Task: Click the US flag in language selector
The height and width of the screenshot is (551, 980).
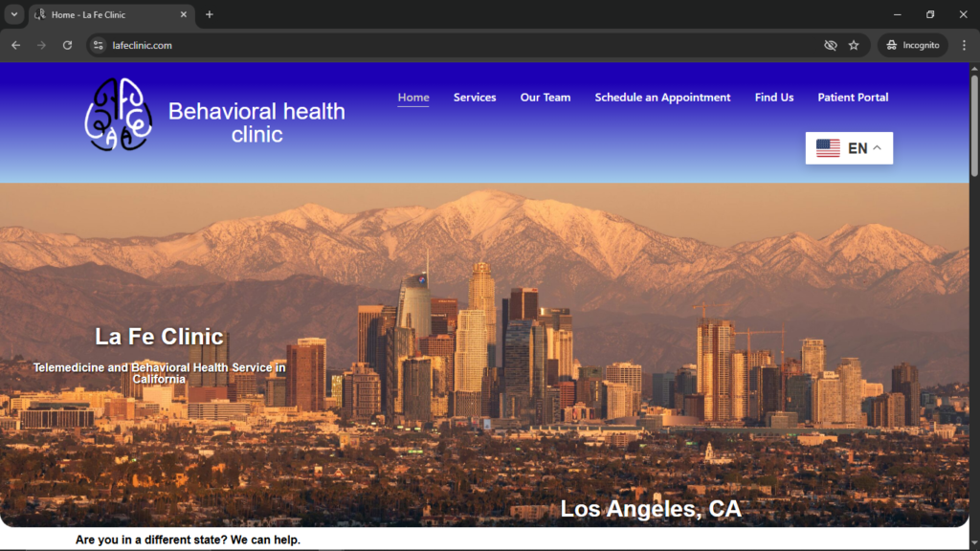Action: [x=828, y=148]
